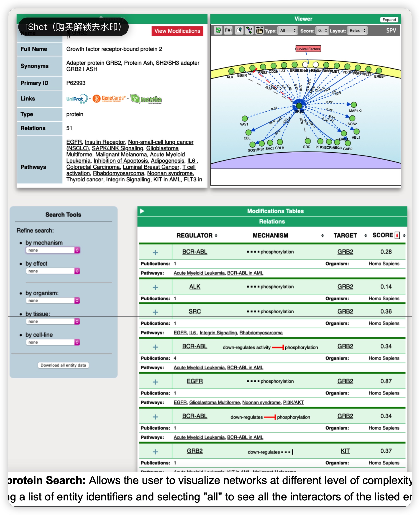Toggle the ON-OFF legend table icon
The height and width of the screenshot is (515, 420).
259,31
